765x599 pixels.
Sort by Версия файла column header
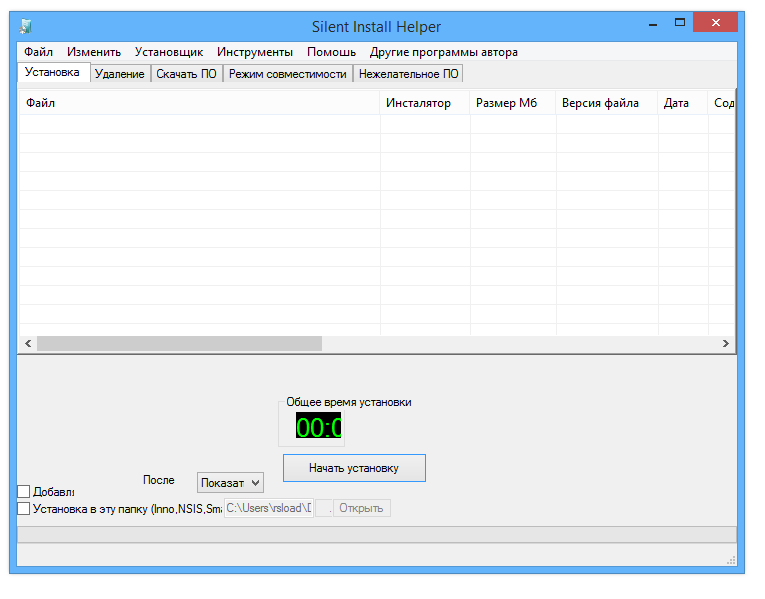click(607, 103)
